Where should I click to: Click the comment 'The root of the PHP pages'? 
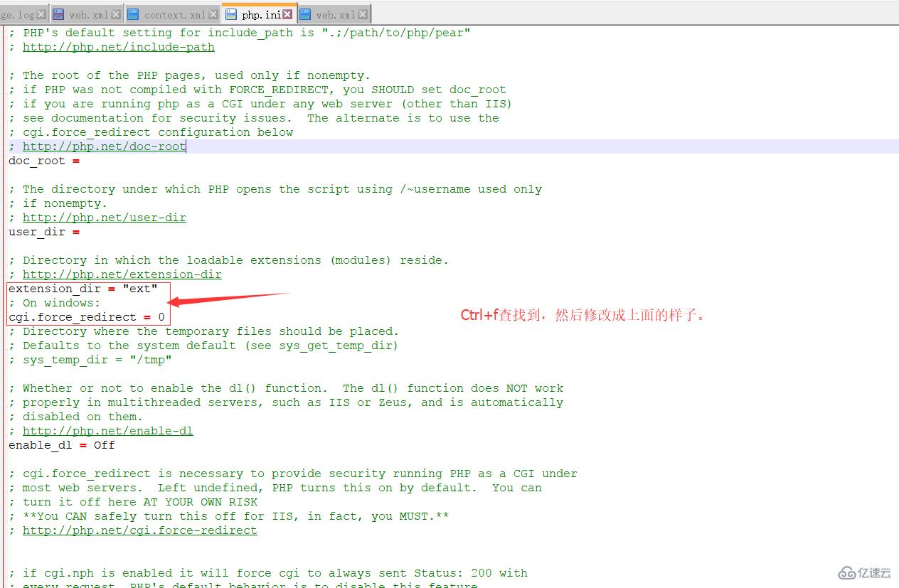click(189, 75)
